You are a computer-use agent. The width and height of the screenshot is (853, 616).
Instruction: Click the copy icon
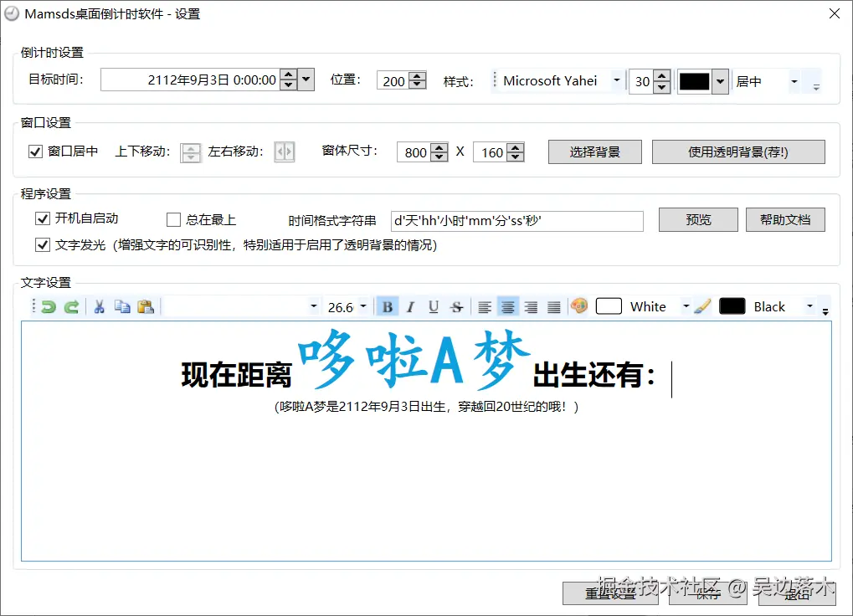click(x=122, y=307)
